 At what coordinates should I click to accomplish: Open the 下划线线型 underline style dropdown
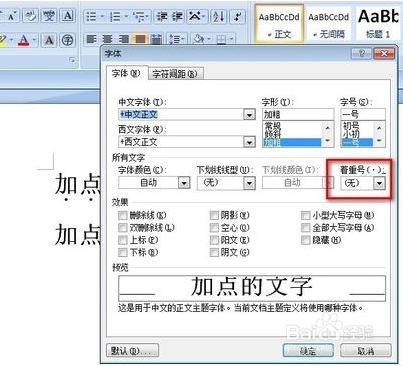pyautogui.click(x=249, y=183)
